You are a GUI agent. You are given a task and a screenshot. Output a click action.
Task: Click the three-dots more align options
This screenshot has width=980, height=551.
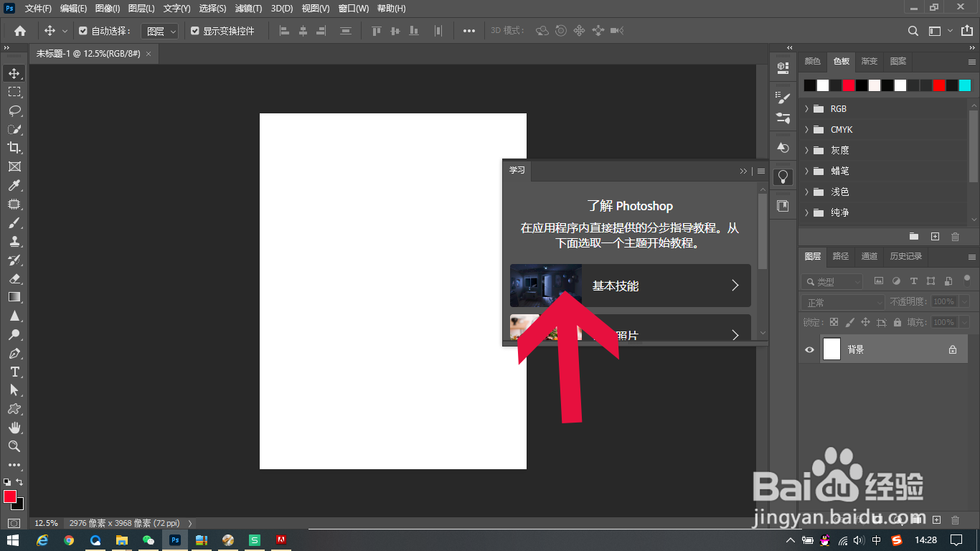(468, 31)
